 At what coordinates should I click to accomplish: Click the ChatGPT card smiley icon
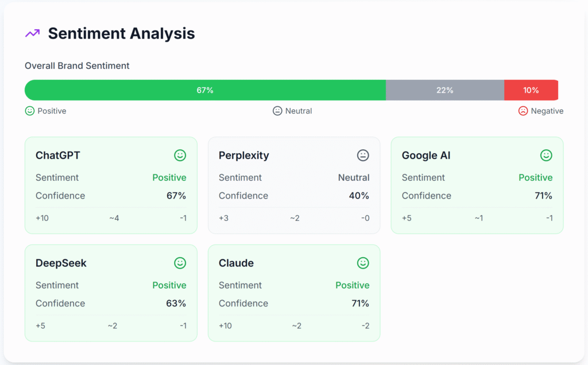180,155
